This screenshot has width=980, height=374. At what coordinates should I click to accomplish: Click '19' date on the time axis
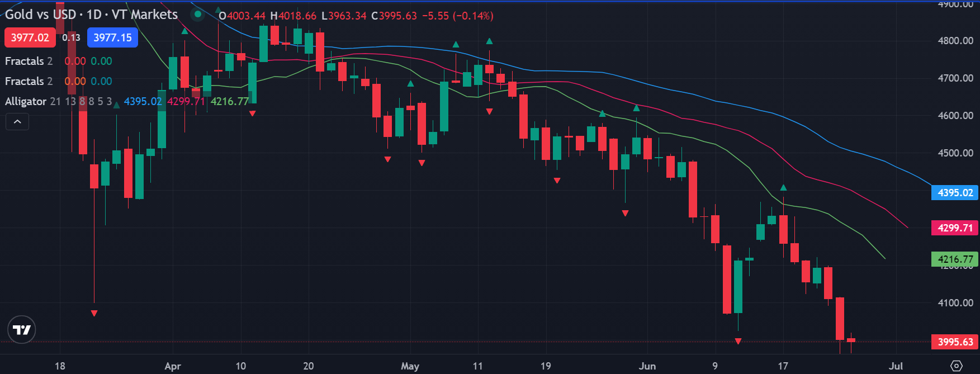[x=546, y=366]
